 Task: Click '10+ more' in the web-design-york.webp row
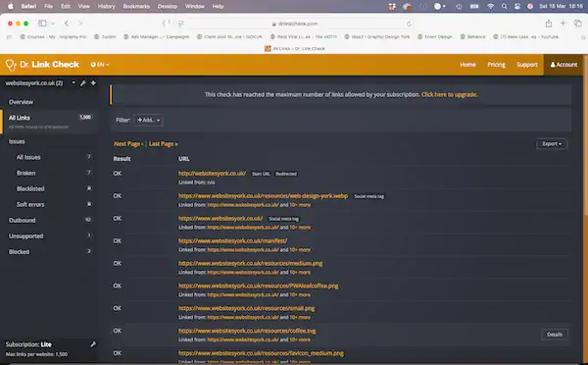tap(300, 205)
